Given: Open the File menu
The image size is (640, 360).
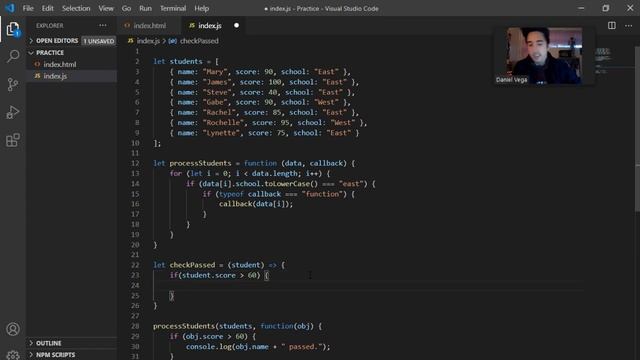Looking at the screenshot, I should (28, 8).
